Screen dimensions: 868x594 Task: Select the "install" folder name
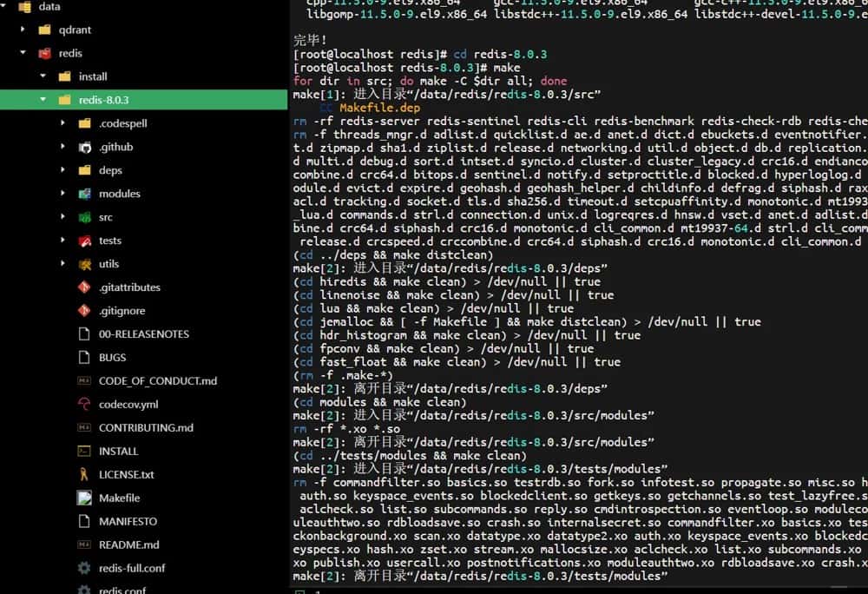[93, 76]
